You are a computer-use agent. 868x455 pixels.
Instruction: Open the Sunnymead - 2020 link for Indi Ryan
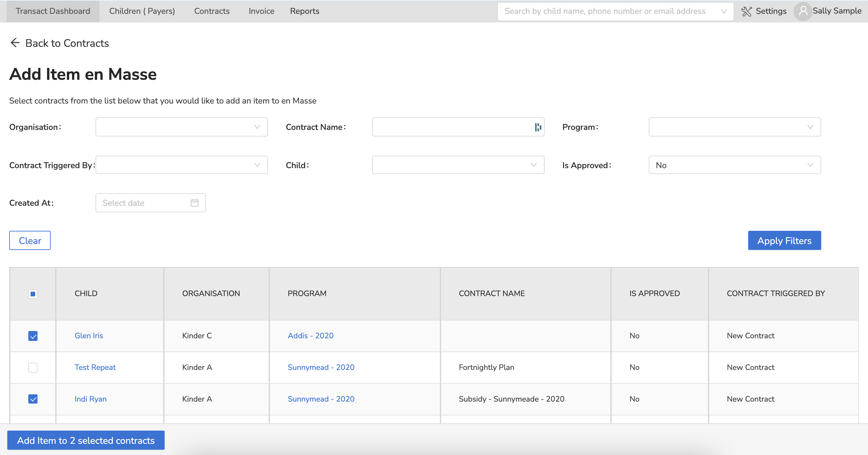tap(321, 399)
